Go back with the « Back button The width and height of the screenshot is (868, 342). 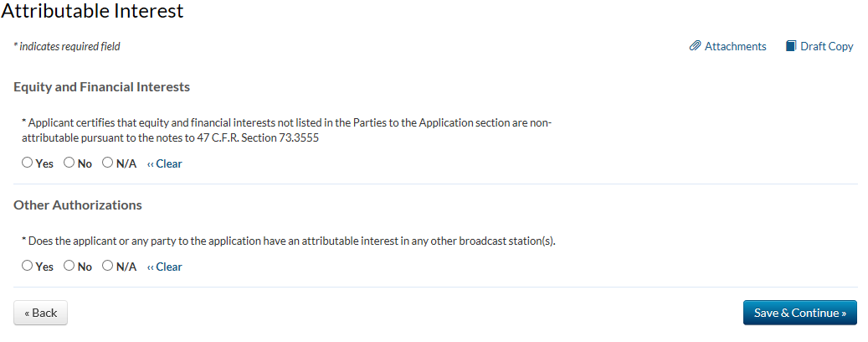[40, 313]
